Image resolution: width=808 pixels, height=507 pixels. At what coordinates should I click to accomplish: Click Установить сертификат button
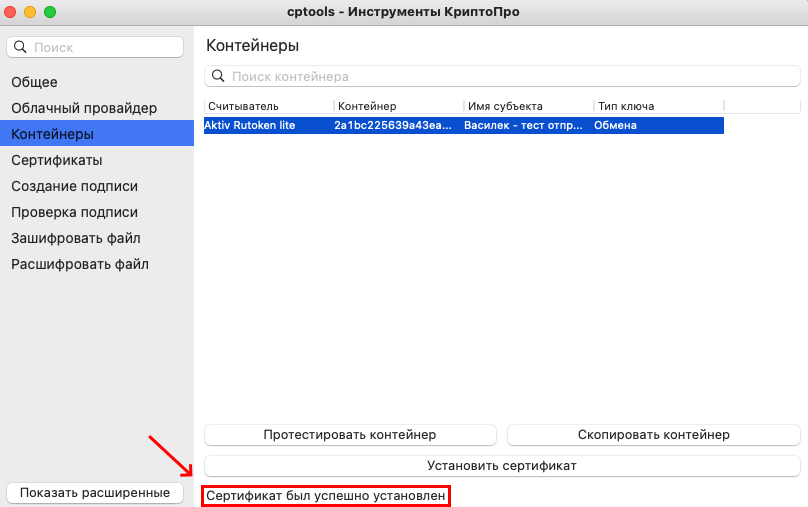pyautogui.click(x=502, y=466)
